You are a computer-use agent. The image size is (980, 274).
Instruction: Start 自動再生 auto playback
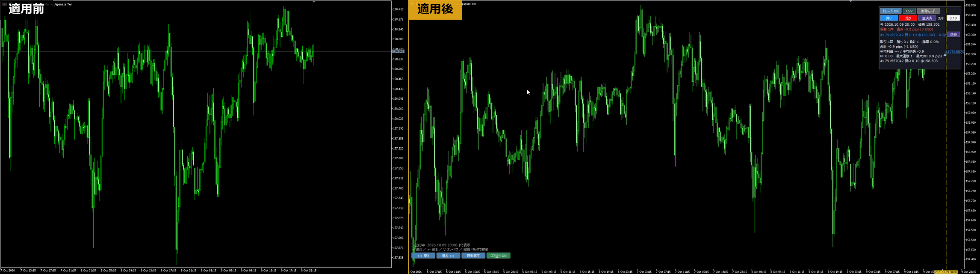(473, 256)
